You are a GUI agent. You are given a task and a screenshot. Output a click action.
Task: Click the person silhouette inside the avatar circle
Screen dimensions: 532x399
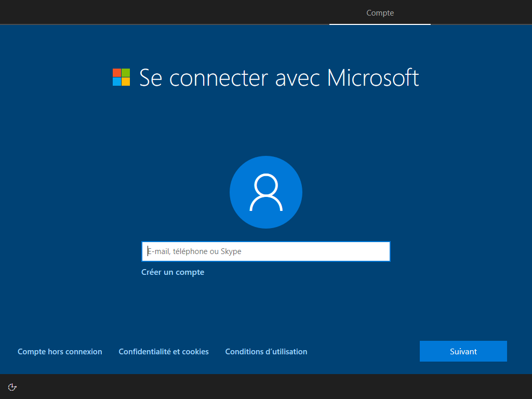266,193
